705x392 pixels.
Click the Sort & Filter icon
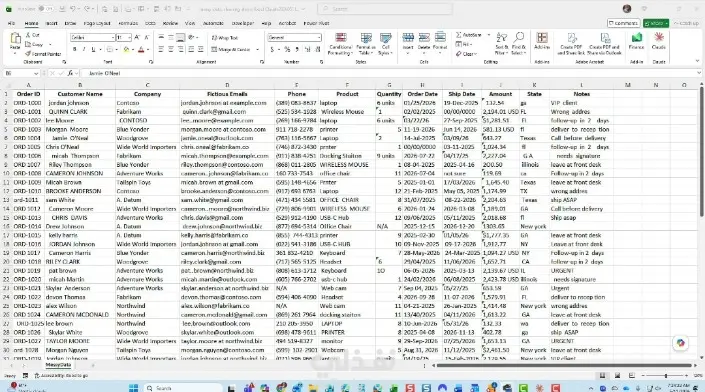[501, 44]
